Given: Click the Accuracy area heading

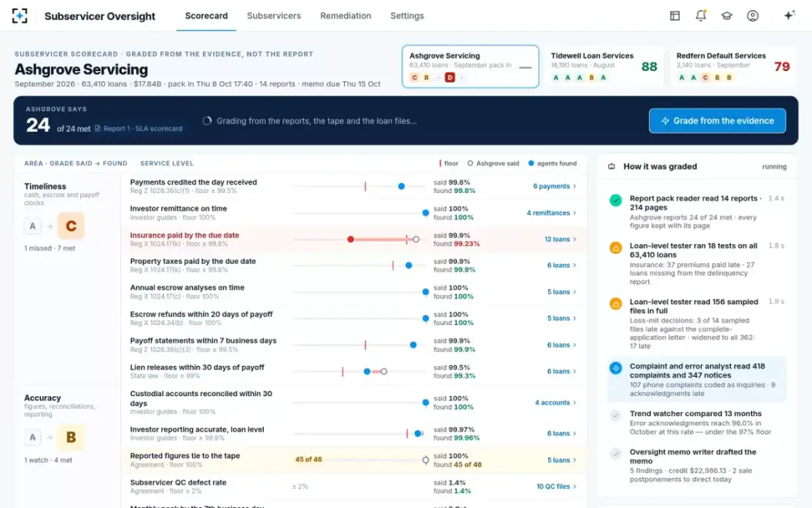Looking at the screenshot, I should point(43,398).
